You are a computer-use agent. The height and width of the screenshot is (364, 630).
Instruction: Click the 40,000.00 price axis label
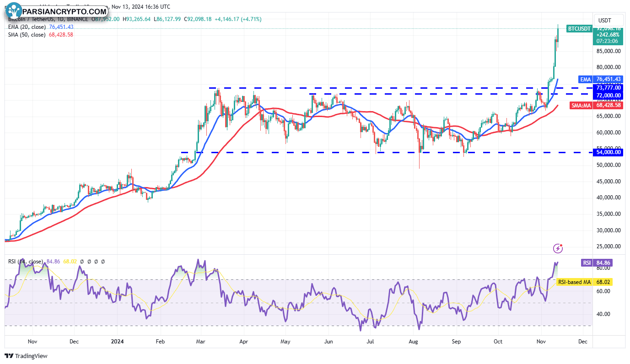(x=608, y=198)
